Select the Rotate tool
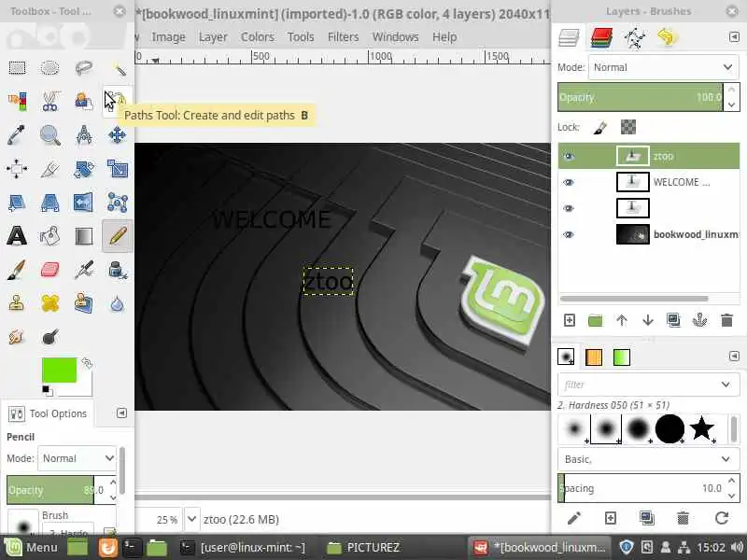The height and width of the screenshot is (560, 747). click(84, 169)
